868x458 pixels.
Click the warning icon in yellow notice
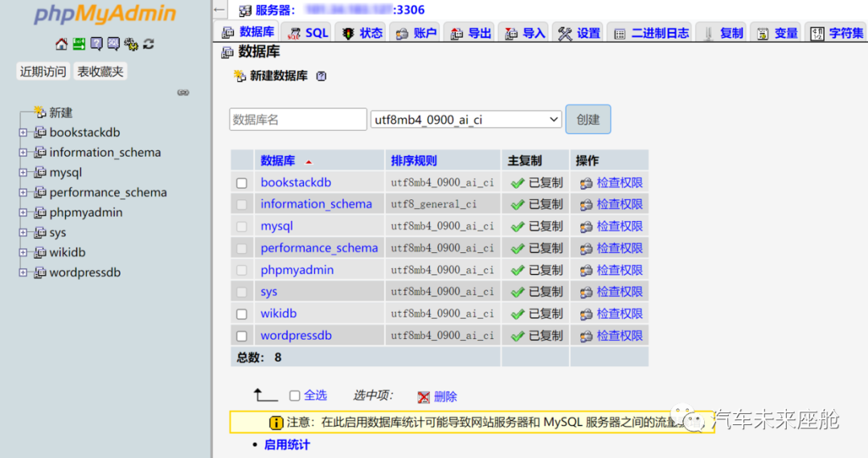[276, 423]
